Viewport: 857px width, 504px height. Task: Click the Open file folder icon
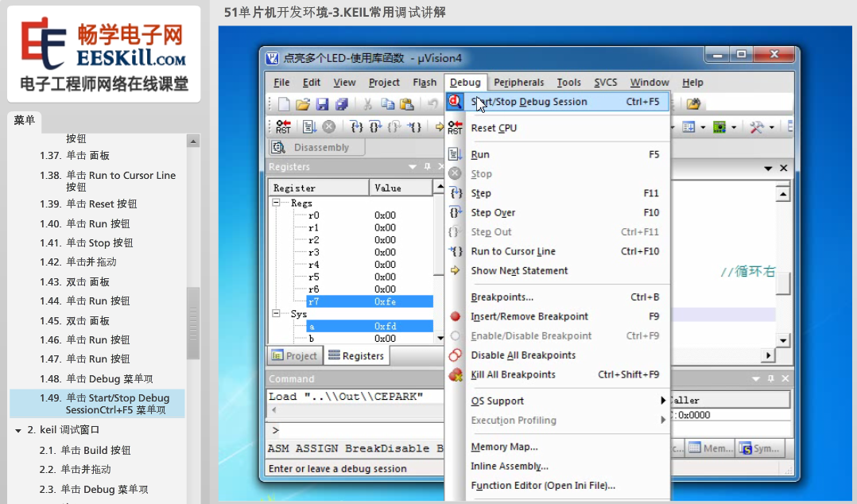[x=303, y=104]
